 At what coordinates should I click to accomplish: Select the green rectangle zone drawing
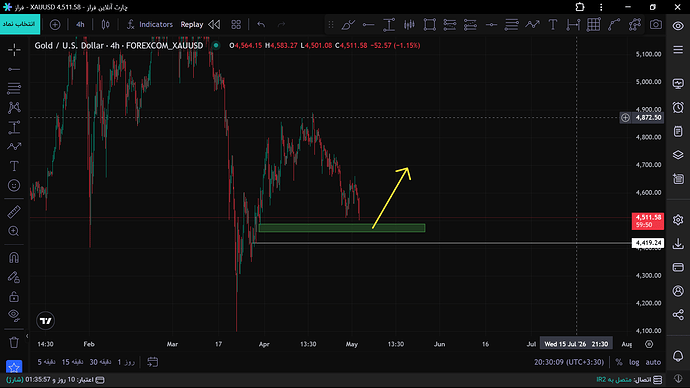tap(342, 228)
